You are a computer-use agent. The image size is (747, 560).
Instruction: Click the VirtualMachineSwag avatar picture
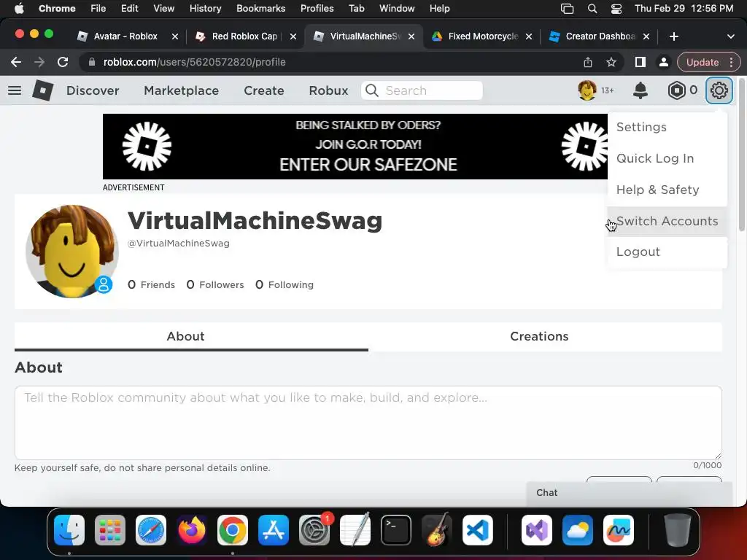pyautogui.click(x=72, y=252)
